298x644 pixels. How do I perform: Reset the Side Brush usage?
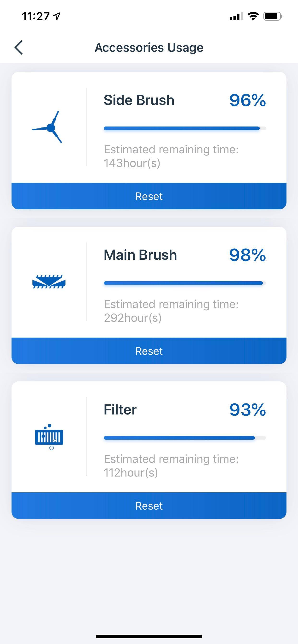pos(149,196)
